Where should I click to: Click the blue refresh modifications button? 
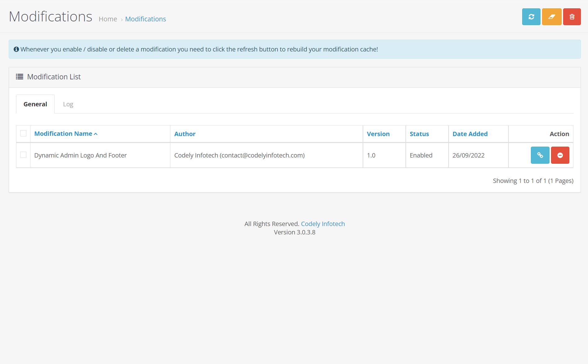[x=531, y=17]
